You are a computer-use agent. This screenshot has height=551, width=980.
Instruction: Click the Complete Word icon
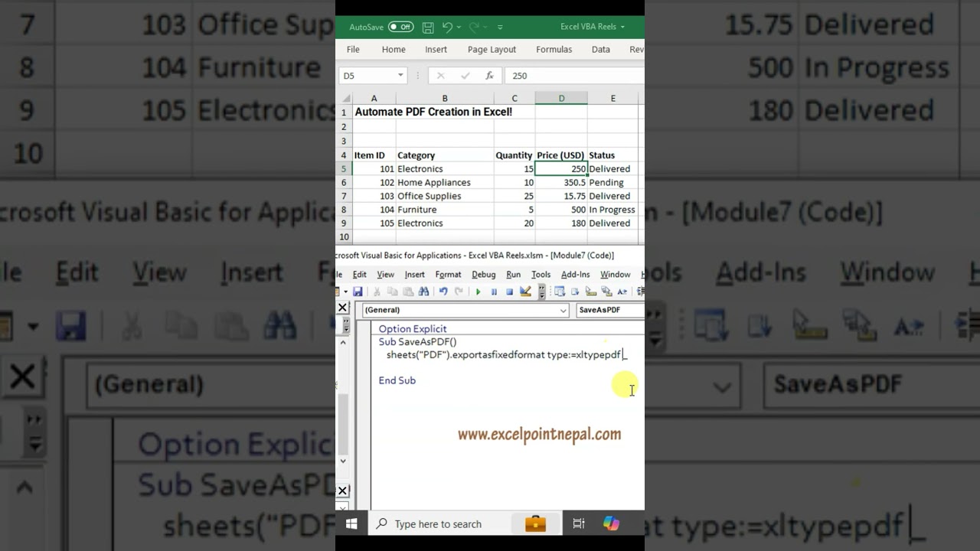[622, 292]
